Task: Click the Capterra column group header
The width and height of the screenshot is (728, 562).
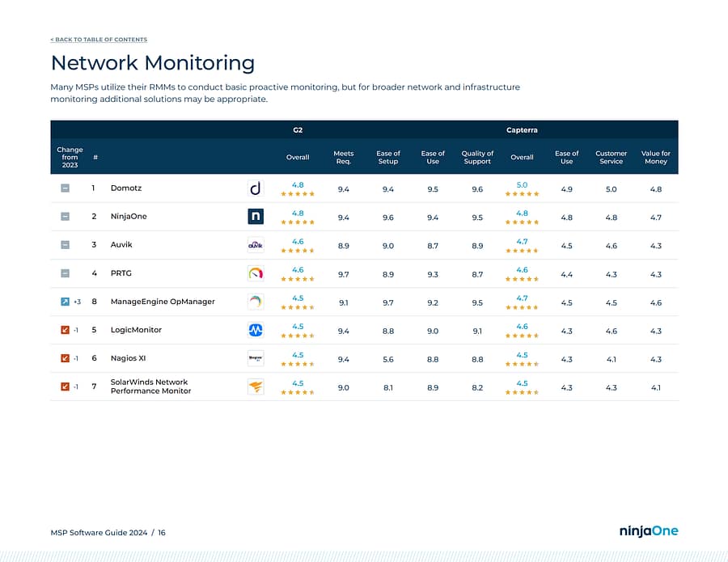Action: tap(522, 129)
